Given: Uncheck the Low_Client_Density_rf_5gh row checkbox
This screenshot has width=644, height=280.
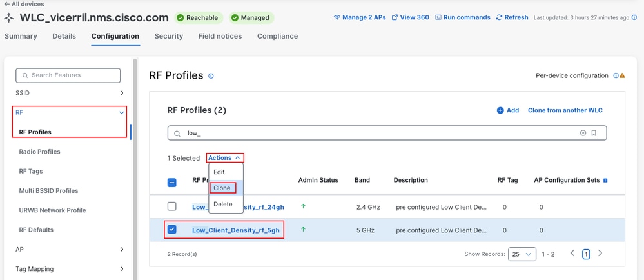Looking at the screenshot, I should (x=172, y=230).
